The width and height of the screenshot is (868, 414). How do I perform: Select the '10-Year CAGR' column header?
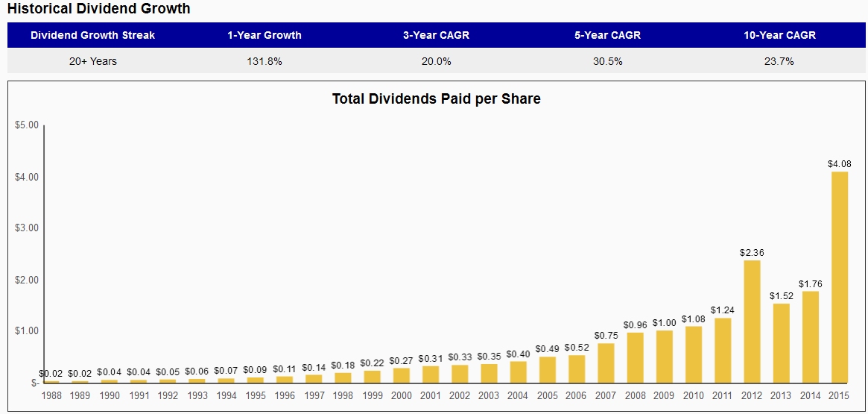(779, 35)
